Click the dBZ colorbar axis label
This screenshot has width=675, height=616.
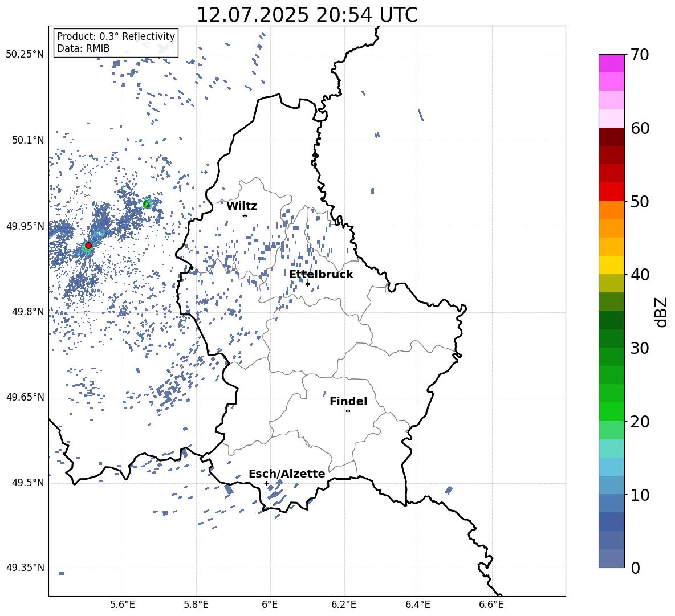tap(660, 312)
